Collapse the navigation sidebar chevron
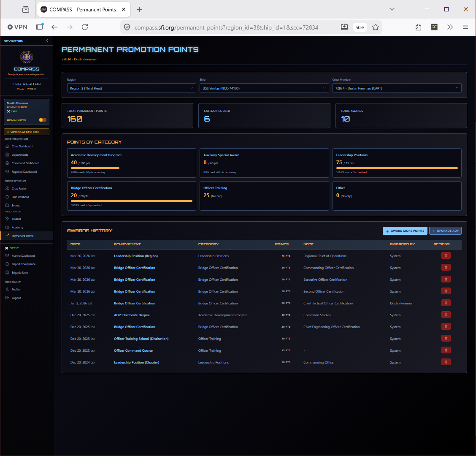 click(47, 41)
